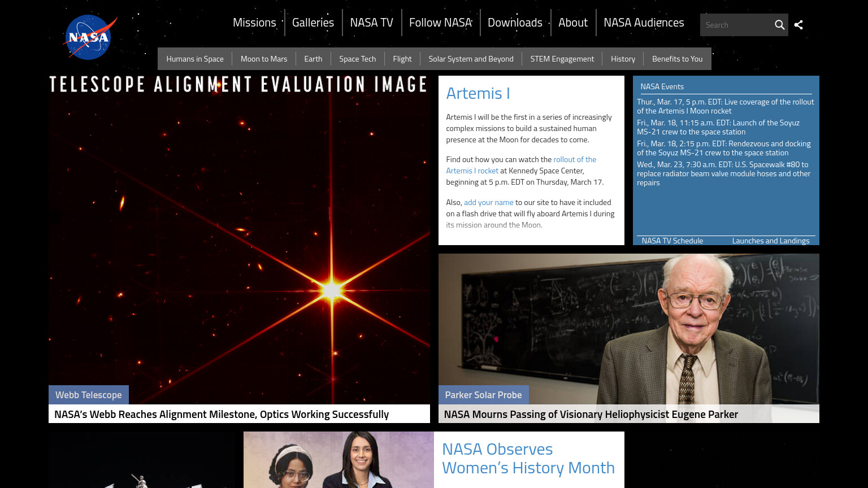Open the NASA TV Schedule link
This screenshot has height=488, width=868.
click(672, 241)
